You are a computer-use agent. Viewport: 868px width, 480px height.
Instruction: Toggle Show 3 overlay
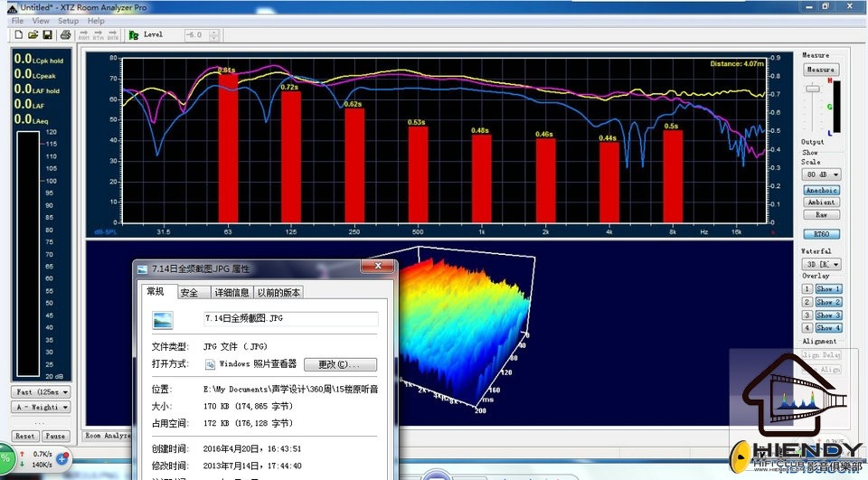tap(828, 315)
